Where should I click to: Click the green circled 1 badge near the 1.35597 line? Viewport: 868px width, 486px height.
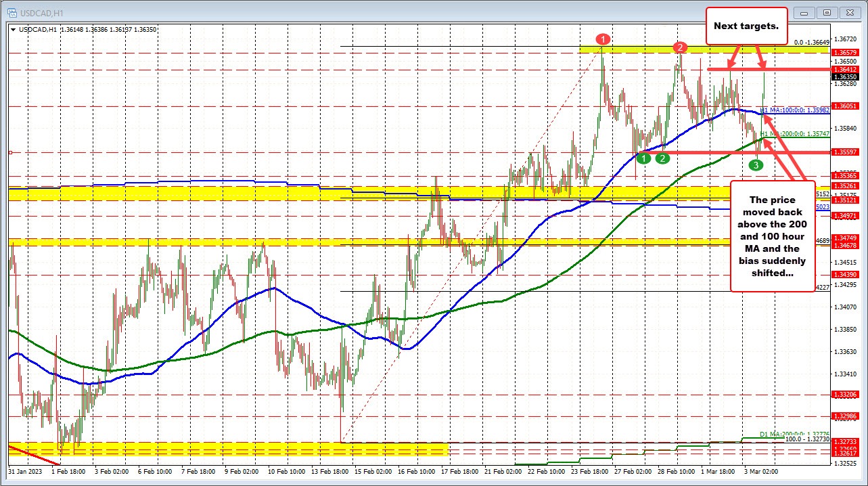643,158
